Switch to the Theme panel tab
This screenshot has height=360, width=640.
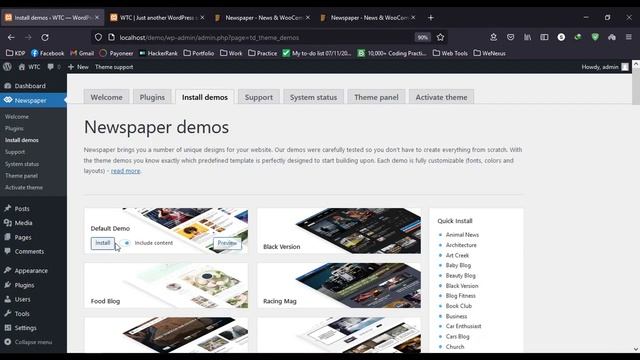pyautogui.click(x=376, y=97)
